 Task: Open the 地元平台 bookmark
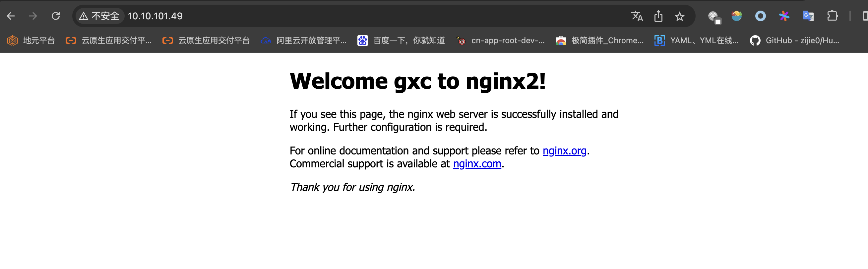(31, 41)
